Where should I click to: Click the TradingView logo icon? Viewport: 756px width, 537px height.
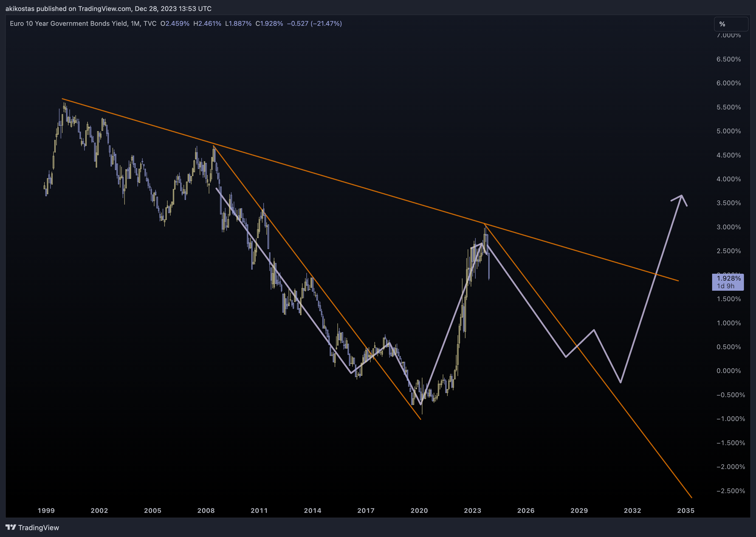pyautogui.click(x=11, y=527)
